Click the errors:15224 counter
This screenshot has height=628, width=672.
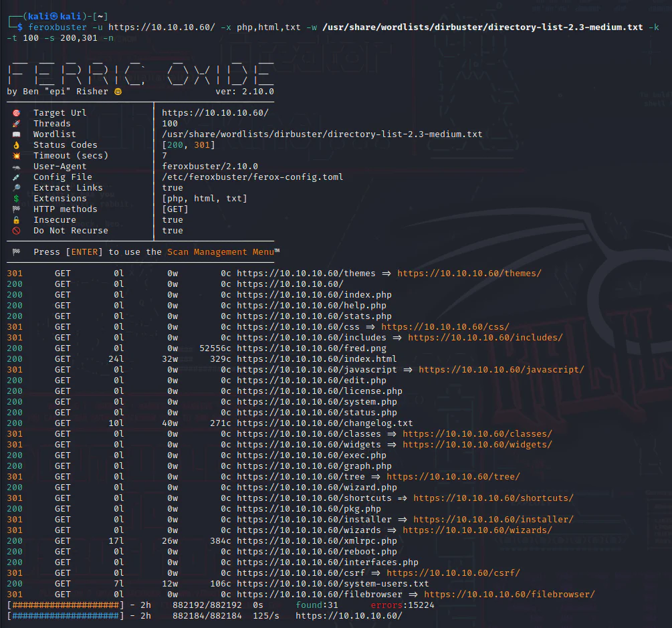[403, 605]
